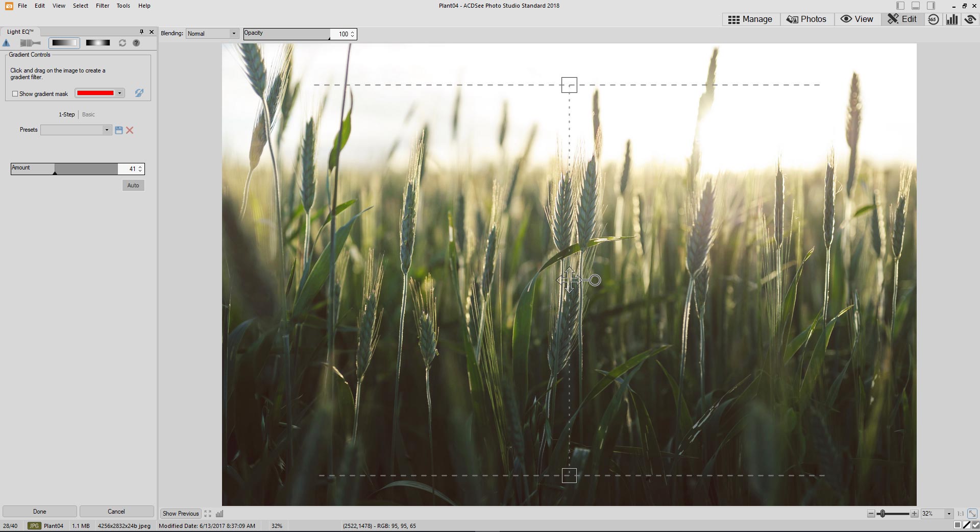Image resolution: width=980 pixels, height=532 pixels.
Task: Select the linear gradient tool
Action: click(64, 43)
